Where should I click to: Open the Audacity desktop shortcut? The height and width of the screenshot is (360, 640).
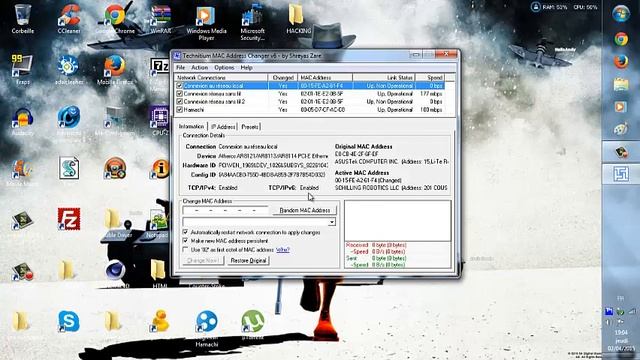[x=22, y=121]
